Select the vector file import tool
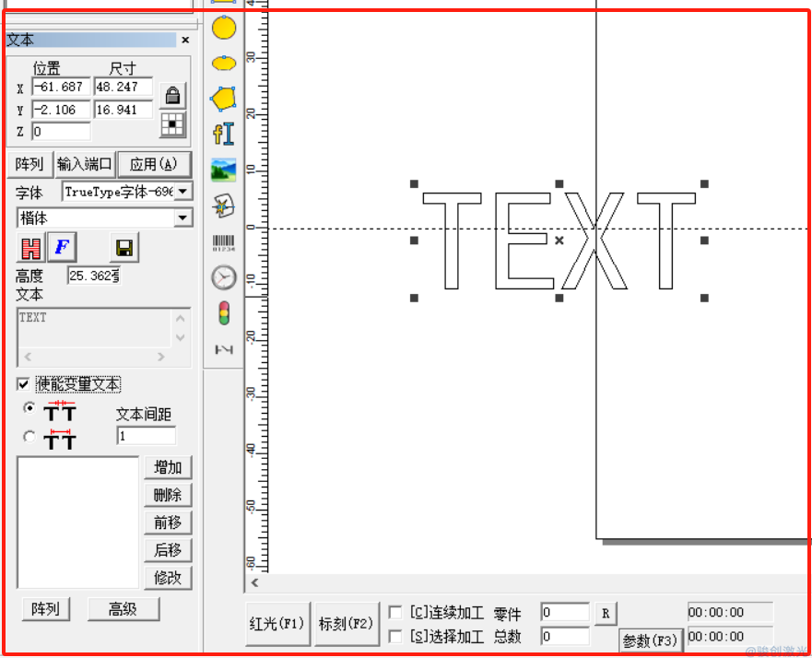Image resolution: width=812 pixels, height=658 pixels. 224,206
